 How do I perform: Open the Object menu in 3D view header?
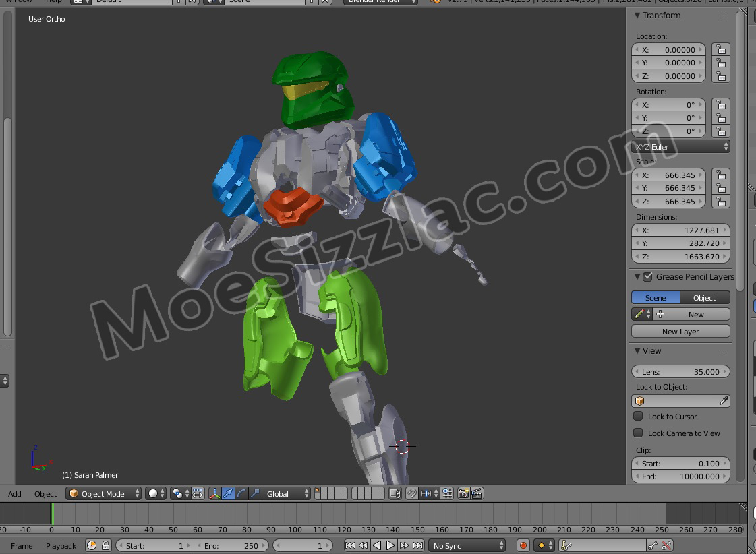pos(45,494)
